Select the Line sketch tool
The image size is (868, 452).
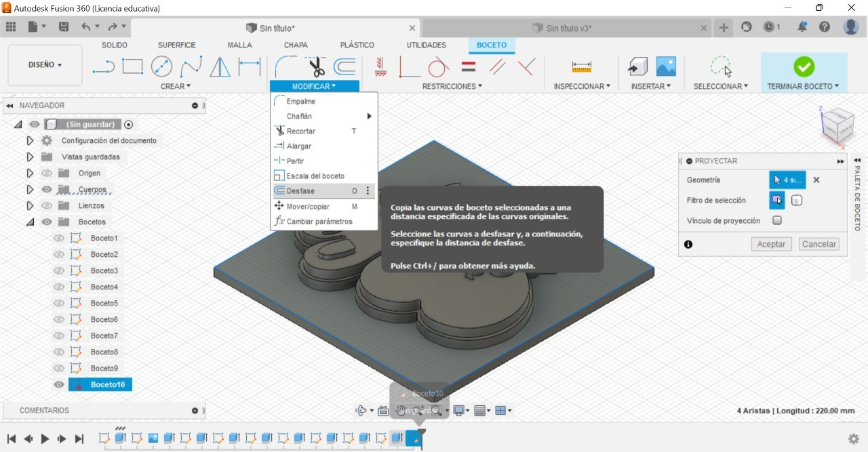tap(103, 66)
